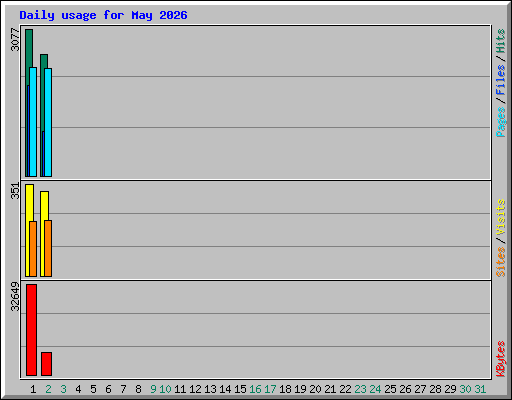Click day label 18 on the axis
The width and height of the screenshot is (512, 400).
tap(285, 389)
